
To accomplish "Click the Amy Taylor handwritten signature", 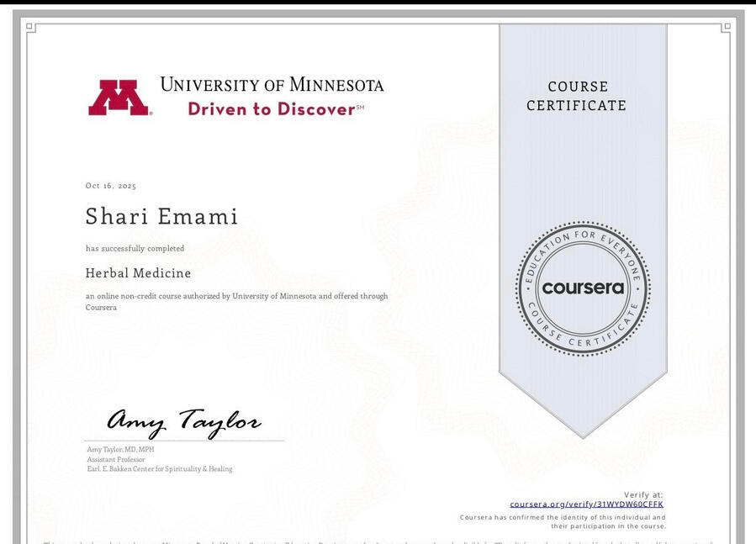I will coord(183,421).
